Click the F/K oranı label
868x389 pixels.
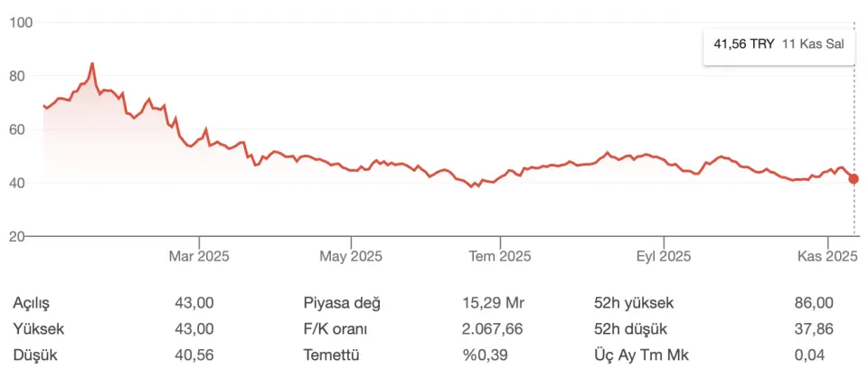335,329
